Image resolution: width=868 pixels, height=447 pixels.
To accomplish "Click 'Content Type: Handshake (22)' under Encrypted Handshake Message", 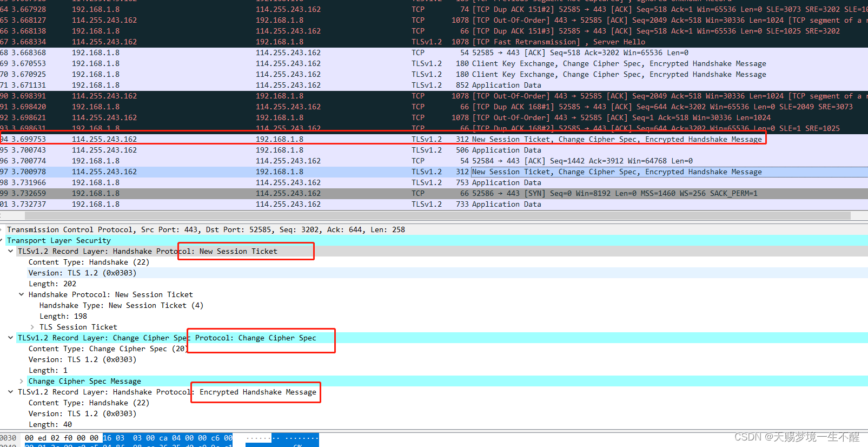I will pyautogui.click(x=89, y=403).
